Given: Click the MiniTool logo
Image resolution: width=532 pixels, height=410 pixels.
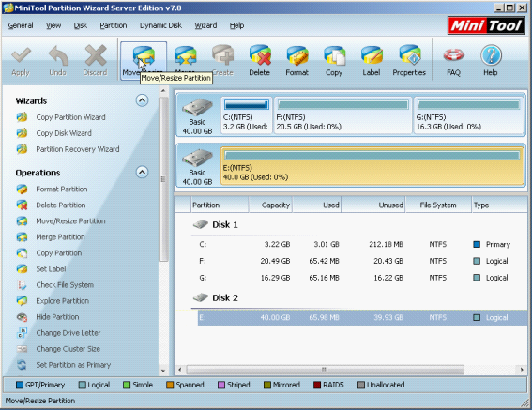Looking at the screenshot, I should [486, 25].
